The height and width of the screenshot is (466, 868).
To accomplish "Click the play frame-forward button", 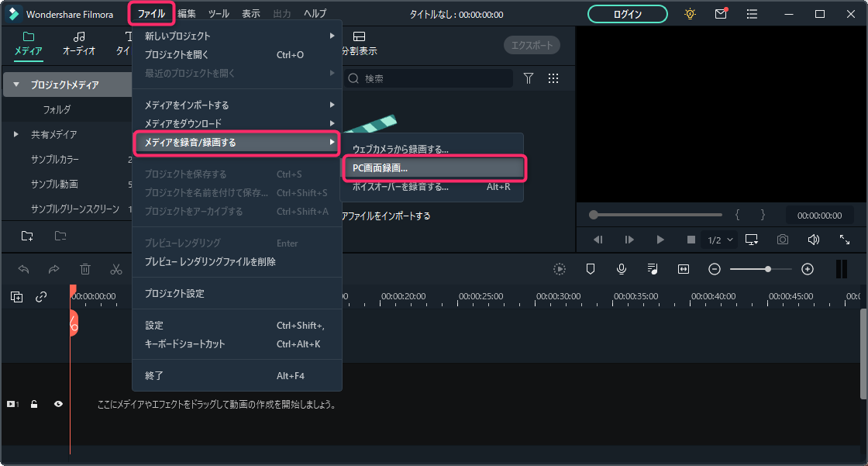I will point(629,240).
